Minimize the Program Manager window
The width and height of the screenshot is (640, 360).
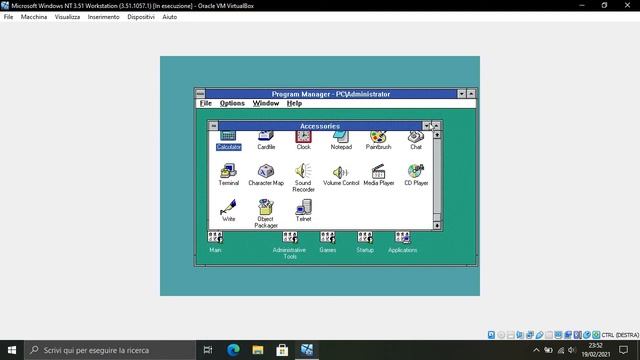[462, 93]
